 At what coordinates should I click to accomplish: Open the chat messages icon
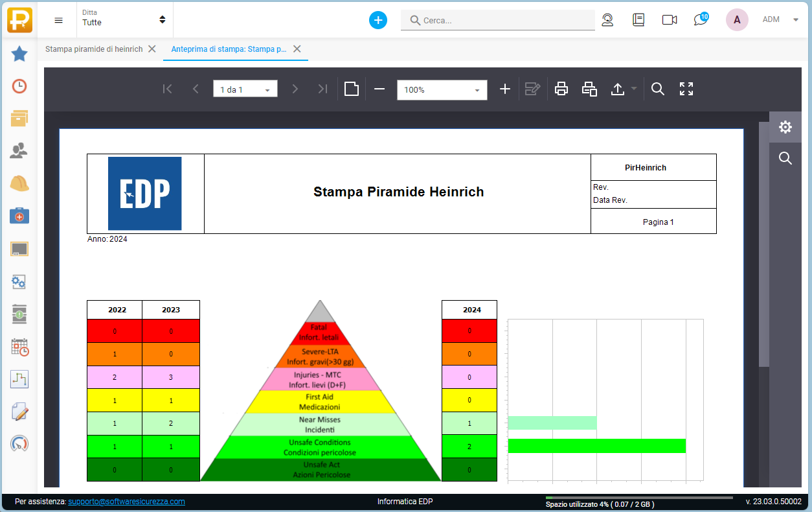(x=700, y=20)
